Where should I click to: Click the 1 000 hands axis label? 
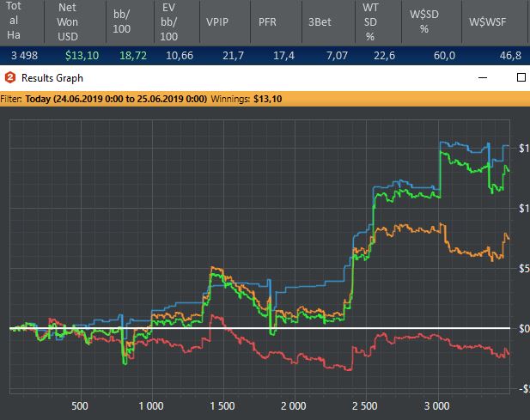[x=151, y=405]
